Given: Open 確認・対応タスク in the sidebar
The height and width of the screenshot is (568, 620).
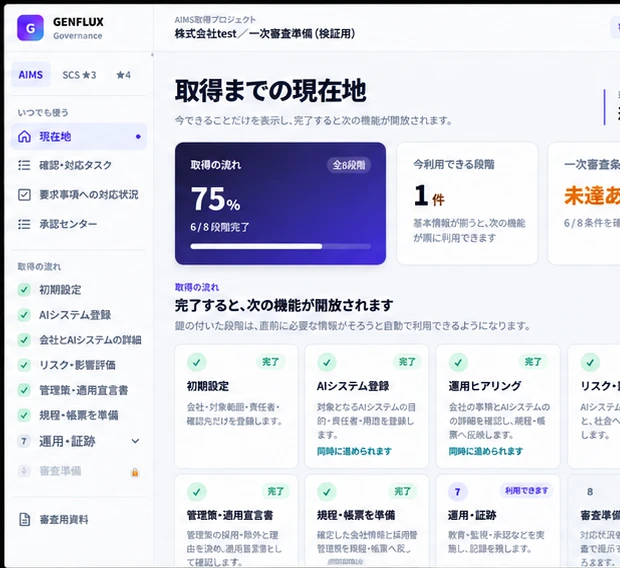Looking at the screenshot, I should [x=78, y=165].
